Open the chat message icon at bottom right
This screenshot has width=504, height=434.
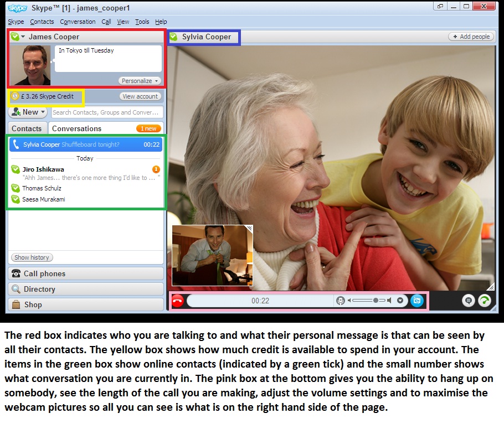click(468, 301)
